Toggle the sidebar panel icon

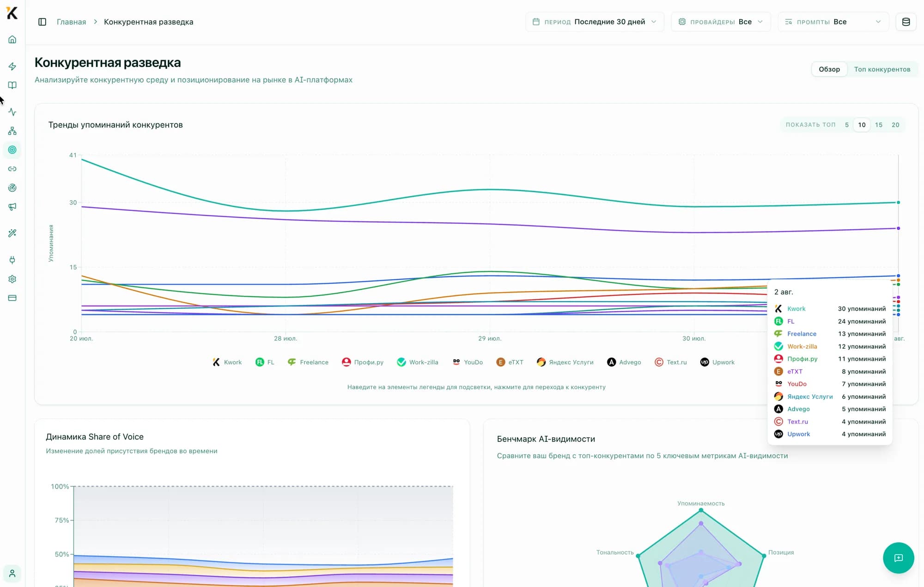[42, 22]
